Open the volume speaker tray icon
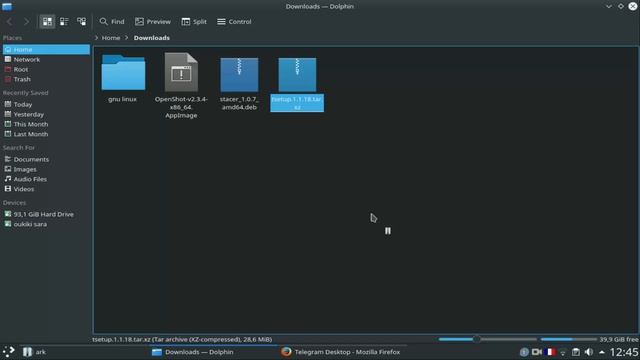 (x=589, y=352)
